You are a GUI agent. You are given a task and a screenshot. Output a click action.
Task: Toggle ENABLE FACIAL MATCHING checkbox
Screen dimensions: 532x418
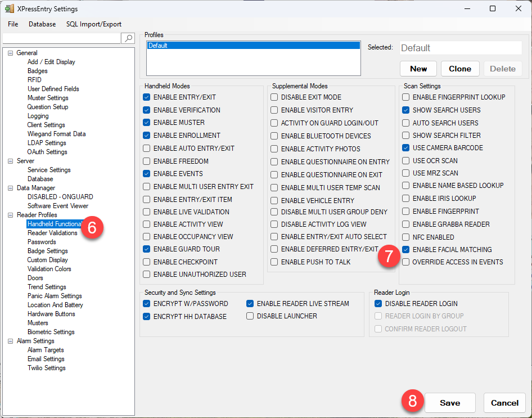pyautogui.click(x=406, y=250)
